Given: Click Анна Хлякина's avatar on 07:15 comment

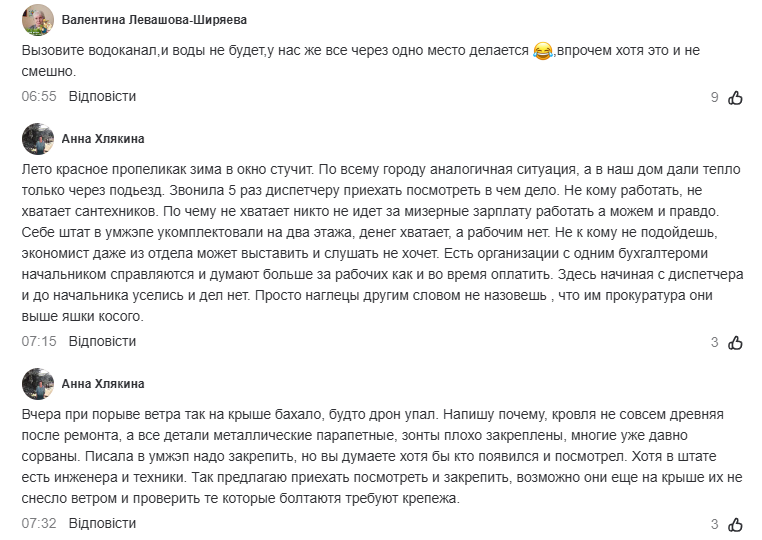Looking at the screenshot, I should click(38, 139).
